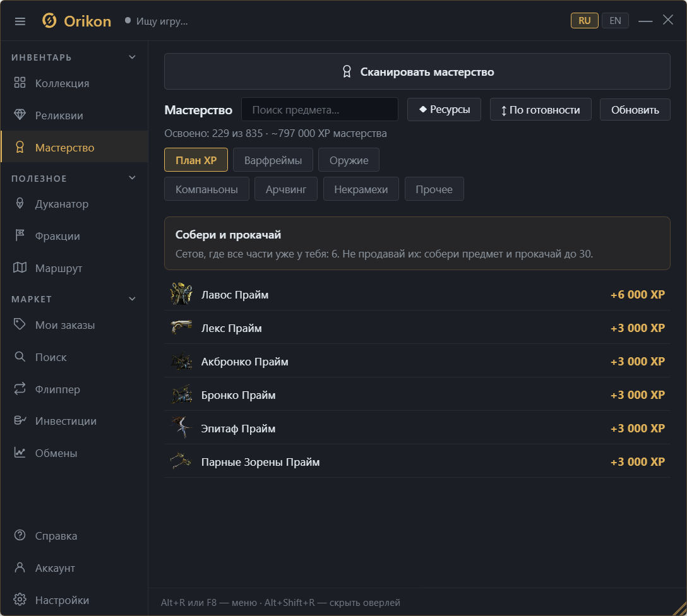This screenshot has width=687, height=616.
Task: Select the Лекс Прайм row name
Action: [231, 328]
